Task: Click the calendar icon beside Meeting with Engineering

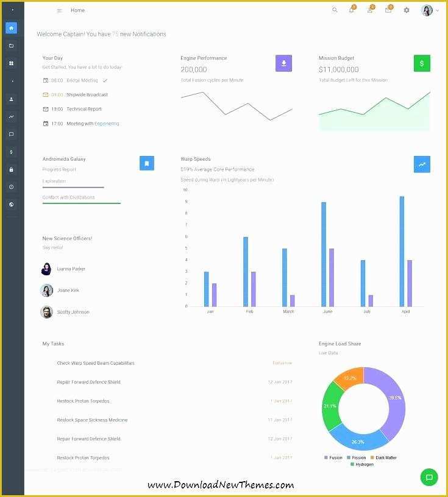Action: (46, 124)
